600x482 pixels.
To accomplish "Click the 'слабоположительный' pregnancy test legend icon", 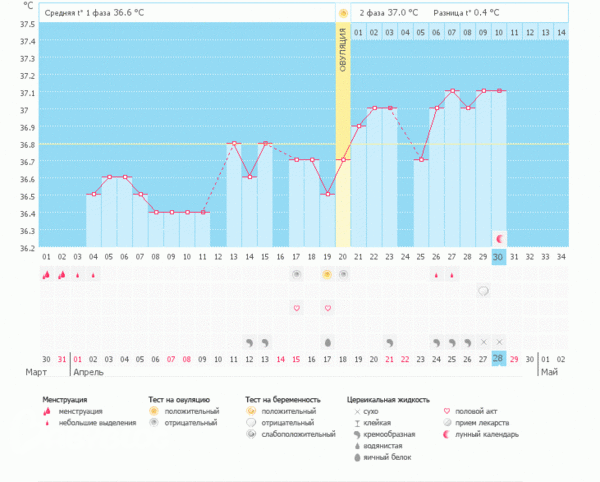I will point(251,435).
